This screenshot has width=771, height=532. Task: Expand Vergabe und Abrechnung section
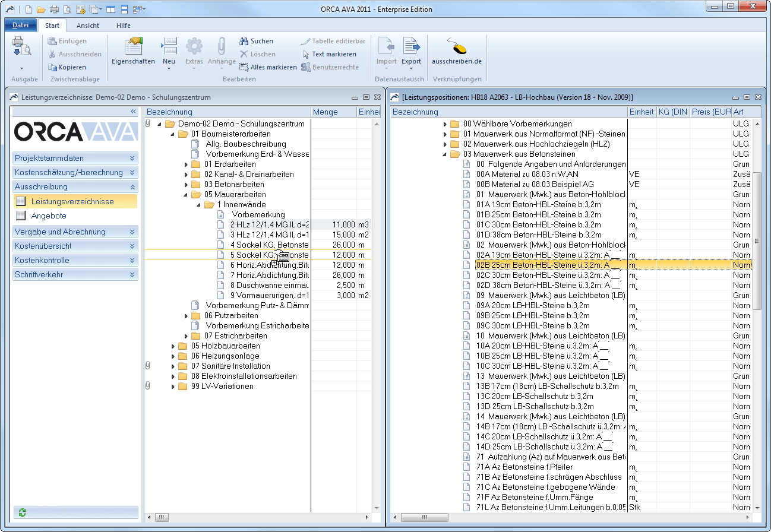(x=75, y=232)
